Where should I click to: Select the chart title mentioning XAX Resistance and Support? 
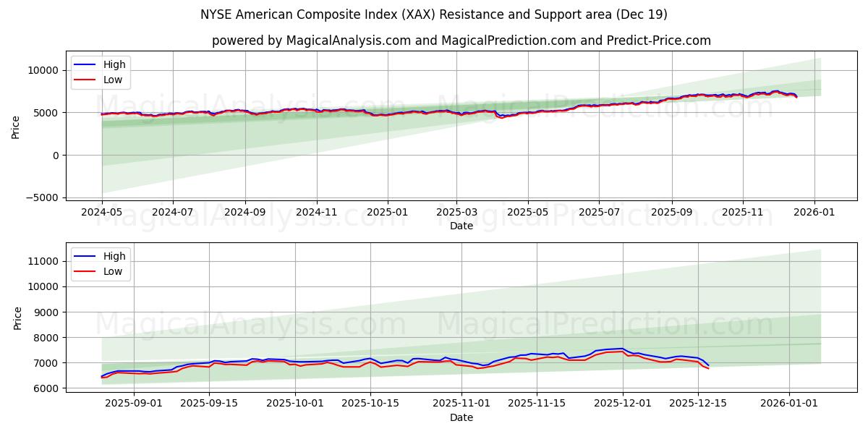click(434, 12)
